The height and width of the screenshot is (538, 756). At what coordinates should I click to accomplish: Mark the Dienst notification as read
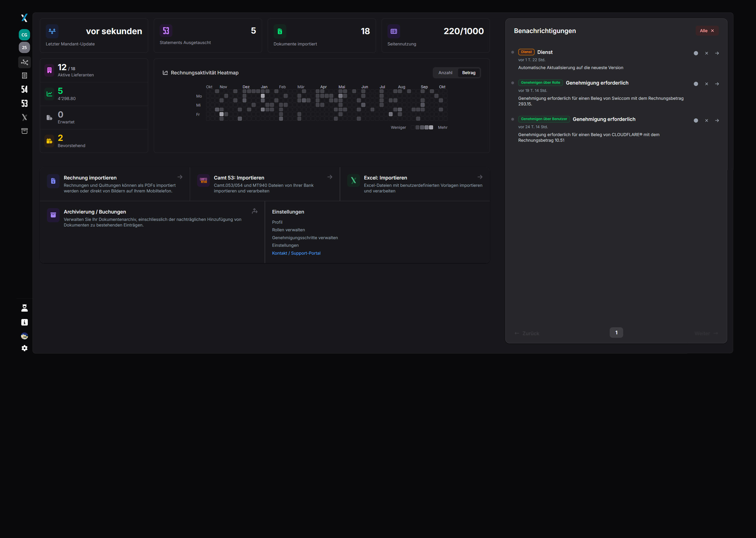696,53
